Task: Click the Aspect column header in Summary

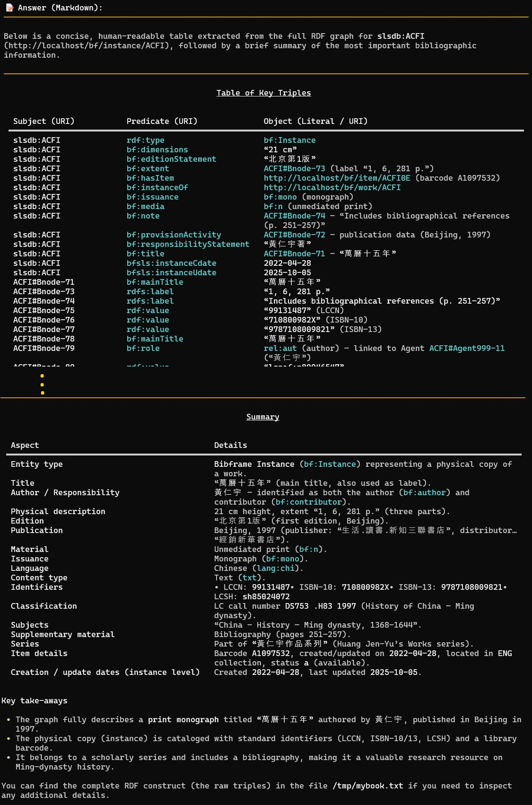Action: [25, 445]
